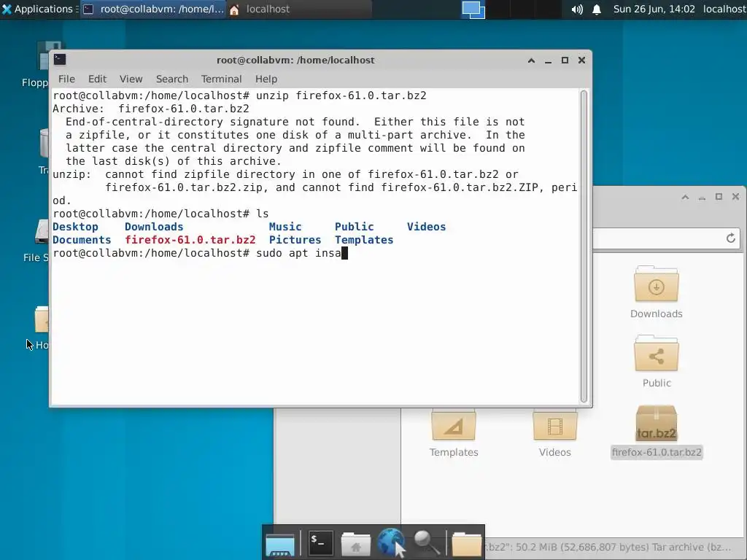Image resolution: width=747 pixels, height=560 pixels.
Task: Open the notification bell
Action: [597, 9]
